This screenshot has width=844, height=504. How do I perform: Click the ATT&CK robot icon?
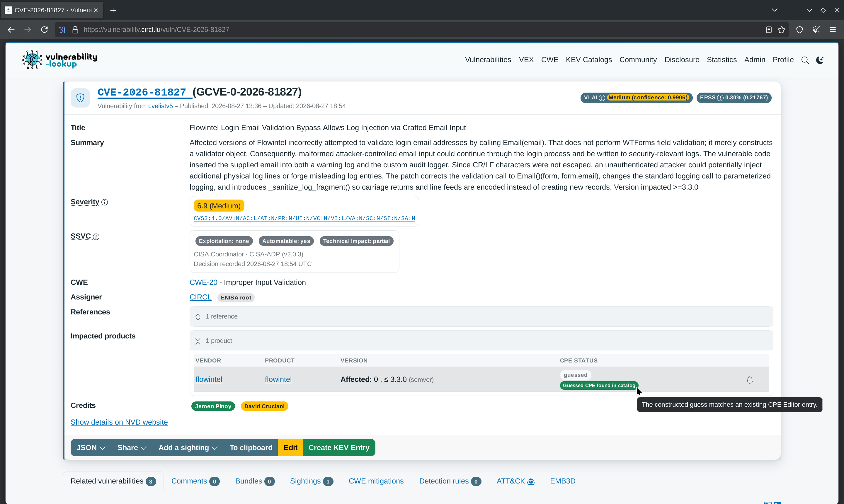pos(531,482)
